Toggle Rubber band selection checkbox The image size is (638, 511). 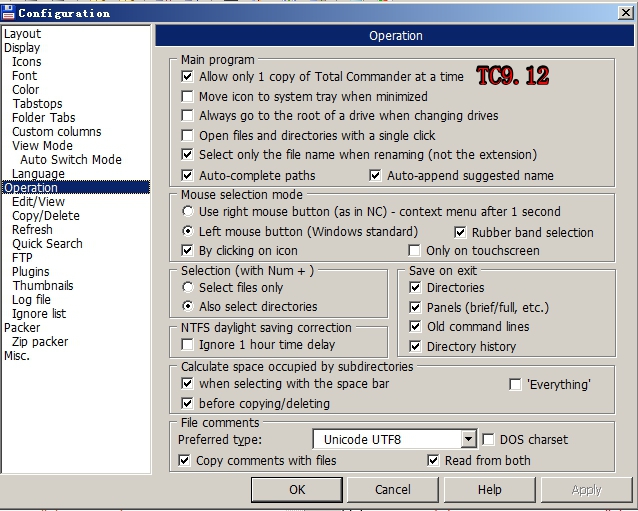[460, 232]
